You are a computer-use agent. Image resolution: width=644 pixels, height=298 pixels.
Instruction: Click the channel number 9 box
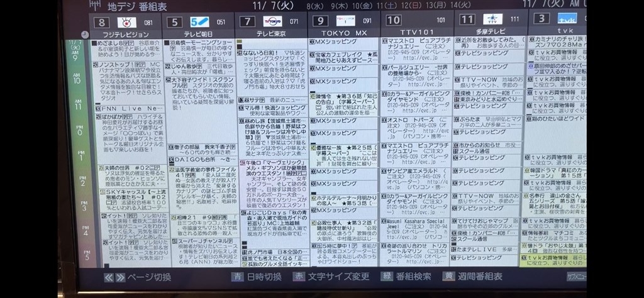point(320,21)
